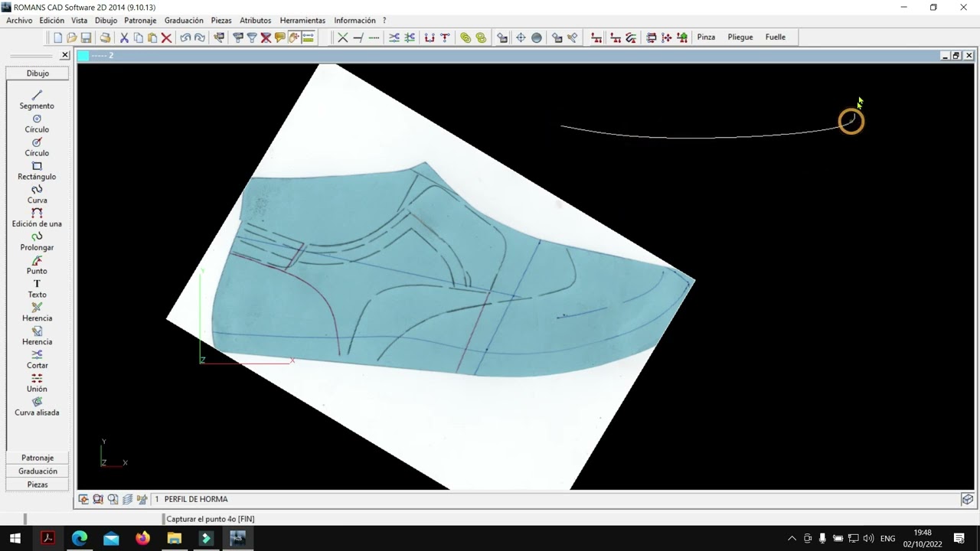Click the Print icon
The image size is (980, 551).
105,37
